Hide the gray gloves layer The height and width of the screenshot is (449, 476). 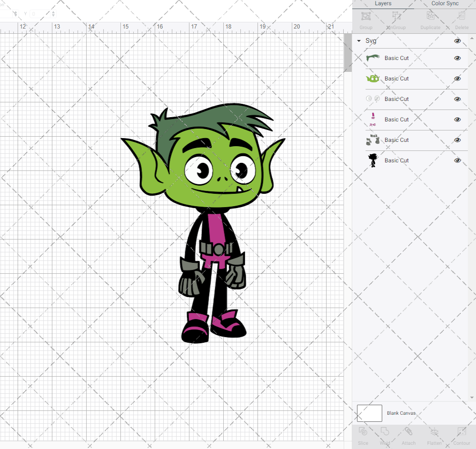click(x=457, y=140)
